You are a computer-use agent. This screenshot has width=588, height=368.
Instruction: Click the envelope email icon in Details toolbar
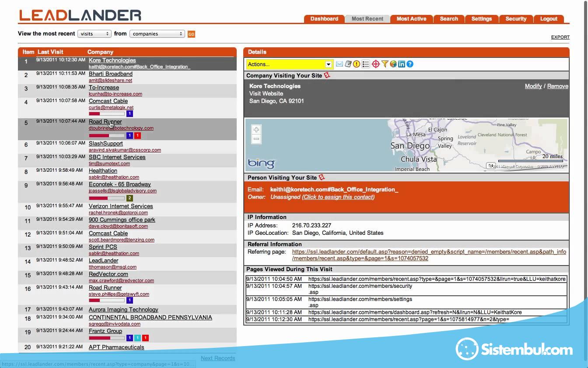coord(339,64)
